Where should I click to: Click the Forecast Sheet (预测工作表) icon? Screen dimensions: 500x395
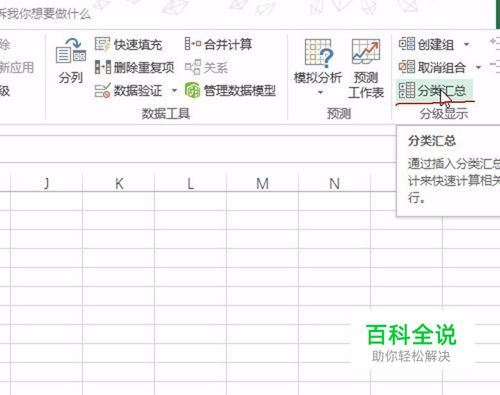coord(366,51)
